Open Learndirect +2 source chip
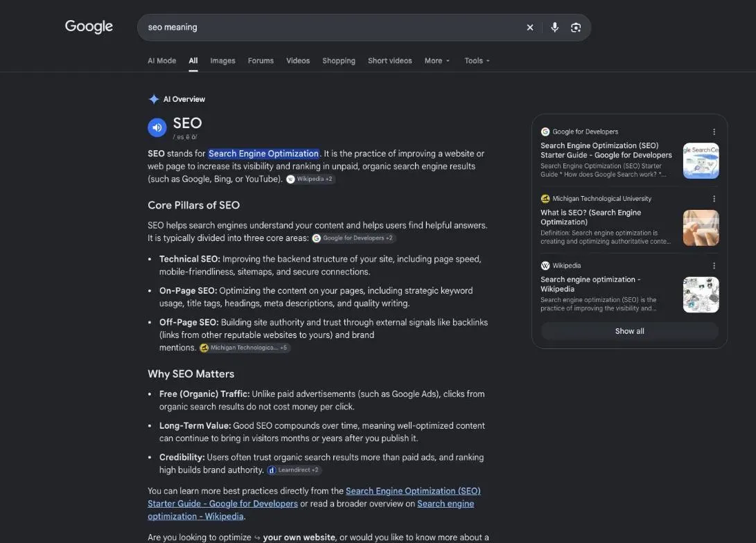Screen dimensions: 756x543 [x=294, y=470]
